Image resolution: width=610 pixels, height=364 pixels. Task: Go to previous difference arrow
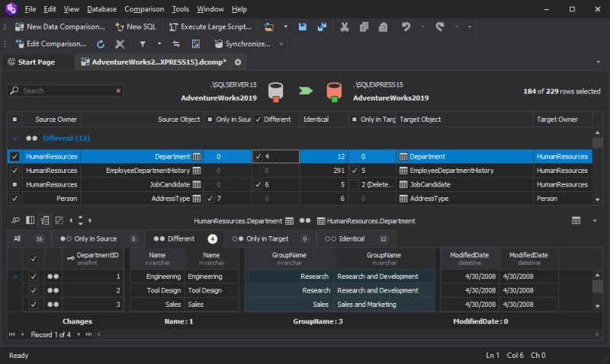(x=71, y=220)
